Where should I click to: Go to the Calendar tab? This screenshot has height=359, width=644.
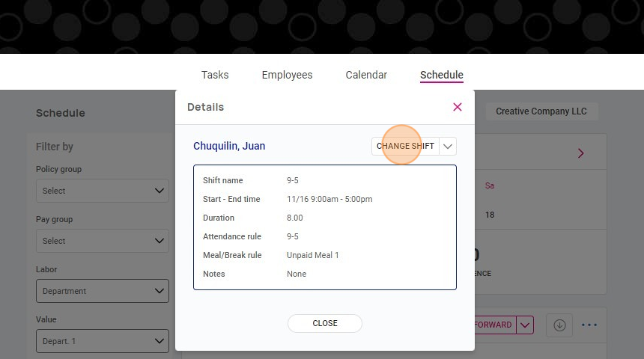point(366,75)
